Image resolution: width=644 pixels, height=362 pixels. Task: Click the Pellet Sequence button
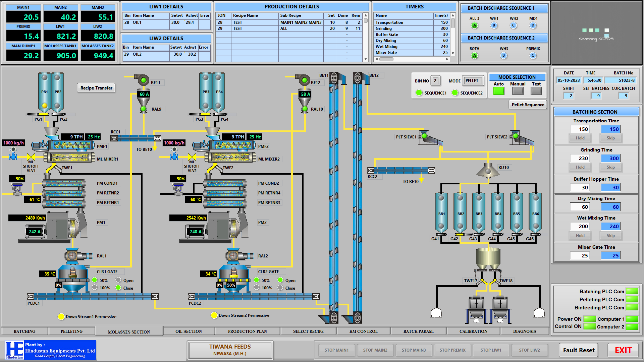pos(528,105)
